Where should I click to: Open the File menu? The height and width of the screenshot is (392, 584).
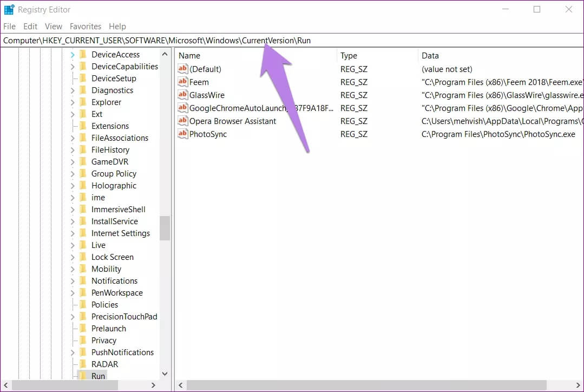[x=9, y=27]
